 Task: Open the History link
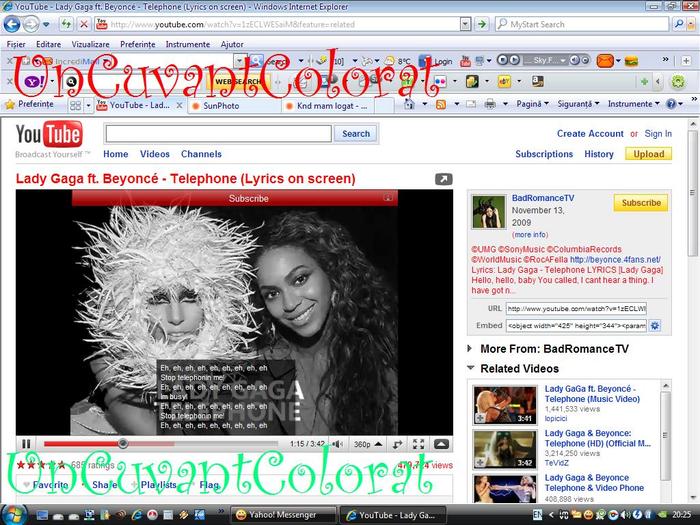(x=599, y=154)
